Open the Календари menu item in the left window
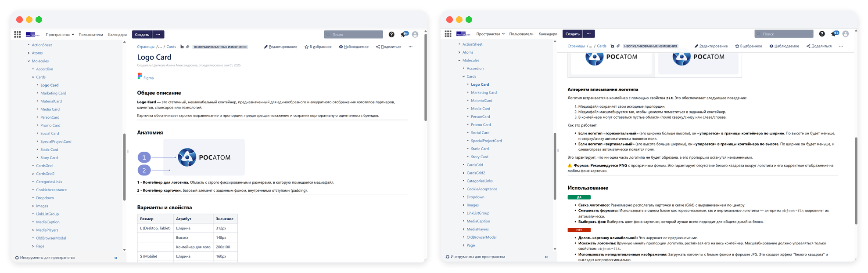Viewport: 868px width, 273px height. pos(118,35)
